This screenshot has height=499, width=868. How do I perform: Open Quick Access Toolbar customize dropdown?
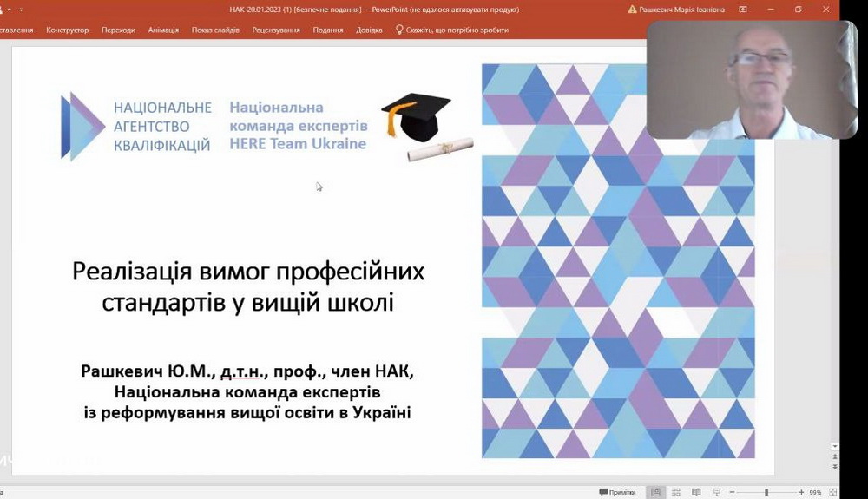tap(21, 10)
